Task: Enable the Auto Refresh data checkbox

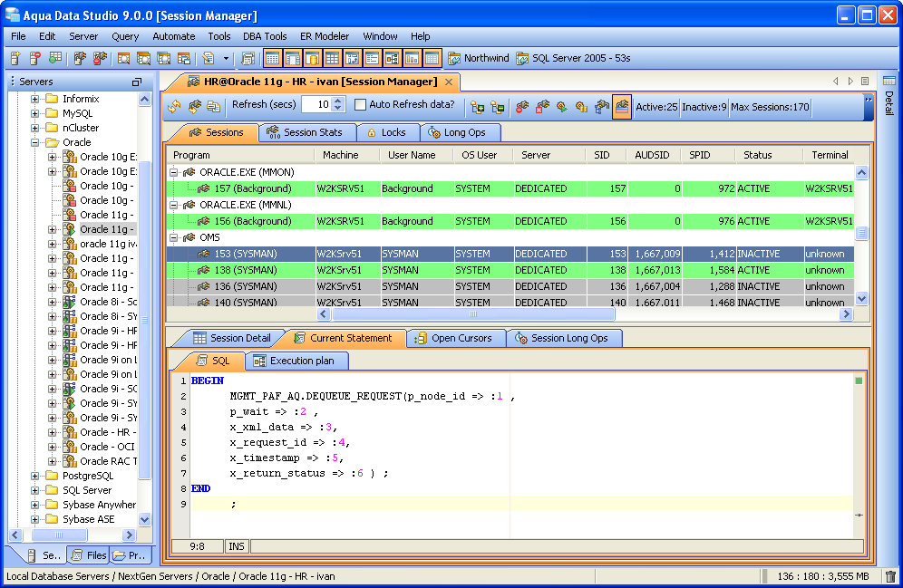Action: coord(361,105)
